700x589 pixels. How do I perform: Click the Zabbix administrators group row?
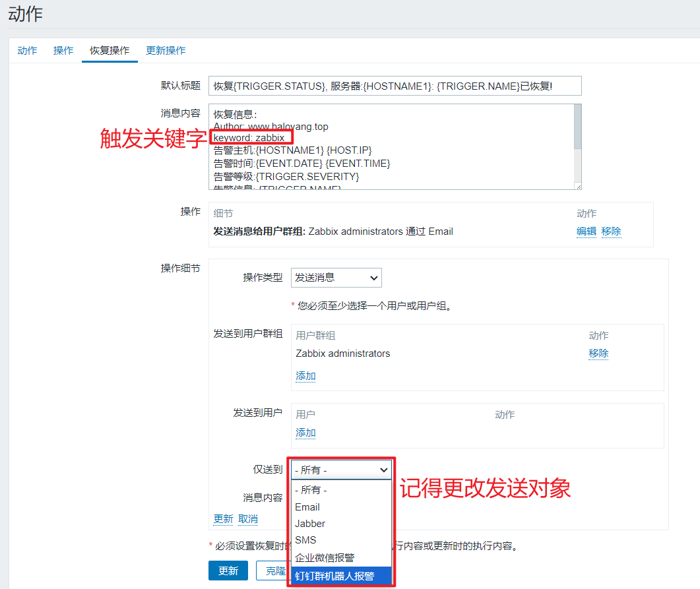(343, 354)
